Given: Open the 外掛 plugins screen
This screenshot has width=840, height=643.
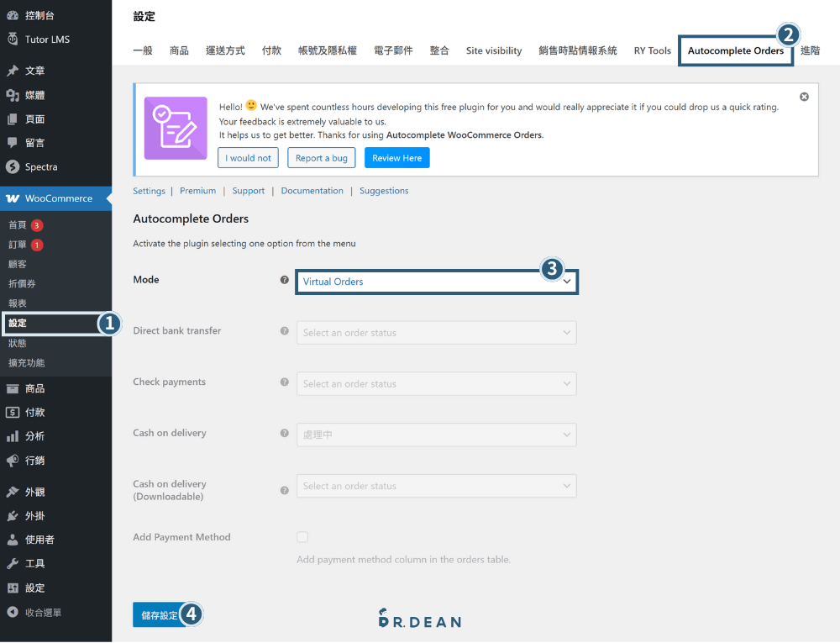Looking at the screenshot, I should pos(37,515).
